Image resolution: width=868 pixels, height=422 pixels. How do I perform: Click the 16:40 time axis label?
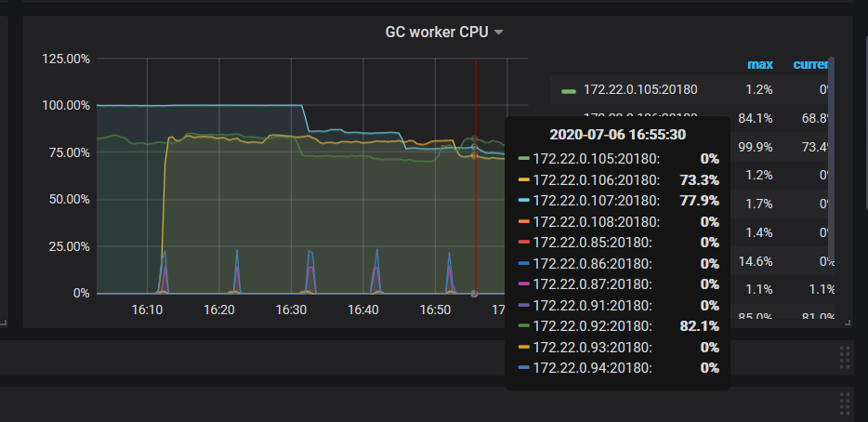click(x=363, y=310)
